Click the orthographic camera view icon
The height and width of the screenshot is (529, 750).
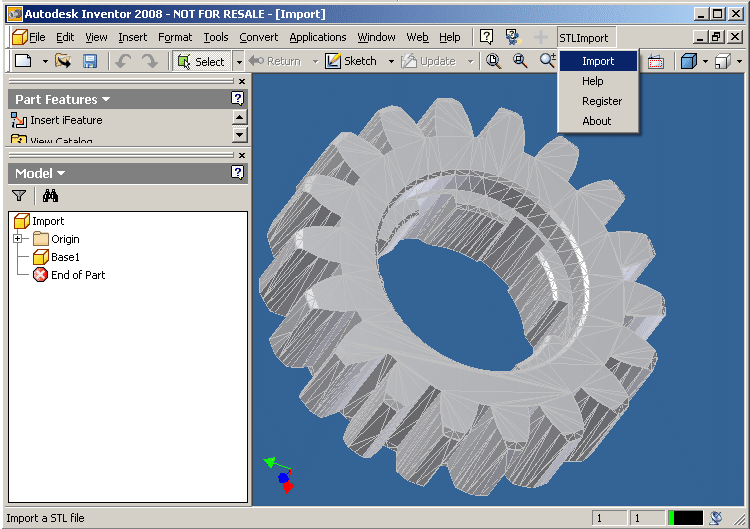pos(722,61)
